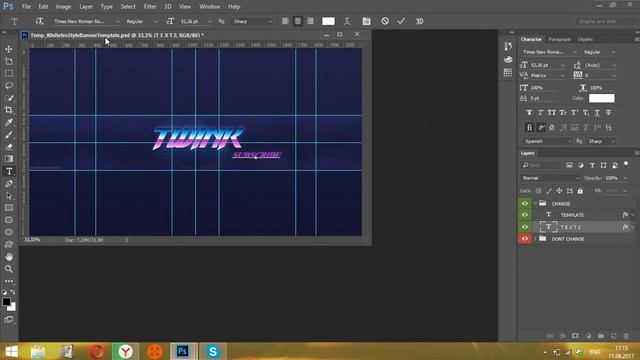Image resolution: width=640 pixels, height=360 pixels.
Task: Toggle All Caps in Character panel
Action: click(x=552, y=113)
